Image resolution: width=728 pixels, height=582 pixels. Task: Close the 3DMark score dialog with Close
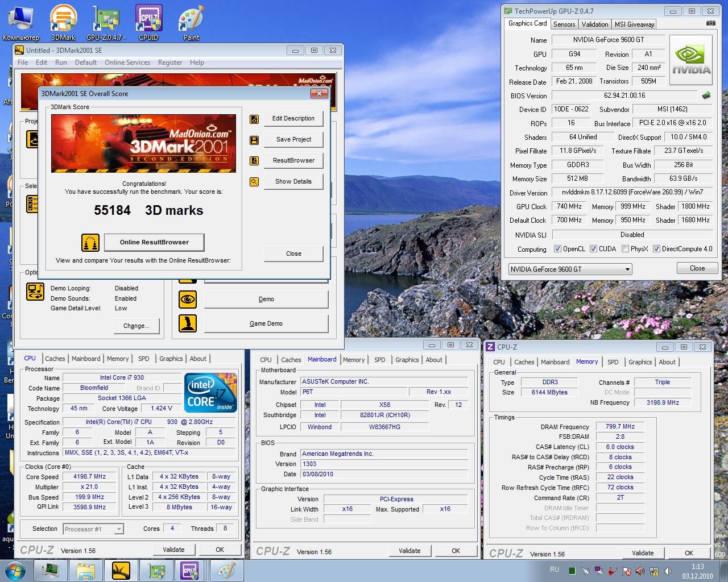click(x=293, y=253)
